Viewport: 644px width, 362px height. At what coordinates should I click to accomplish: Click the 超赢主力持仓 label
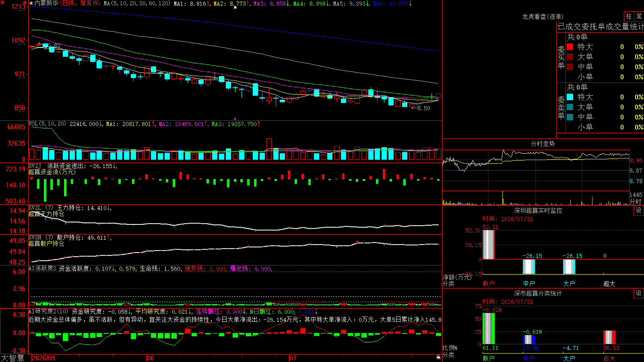(46, 214)
